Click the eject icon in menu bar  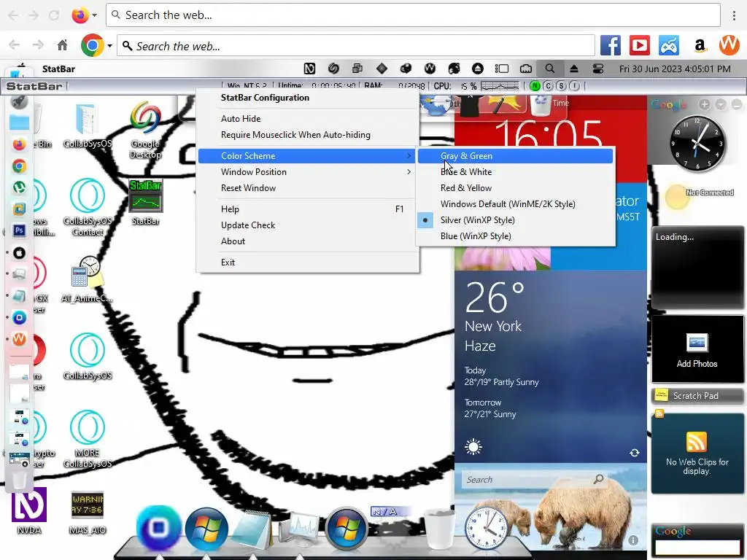[574, 69]
